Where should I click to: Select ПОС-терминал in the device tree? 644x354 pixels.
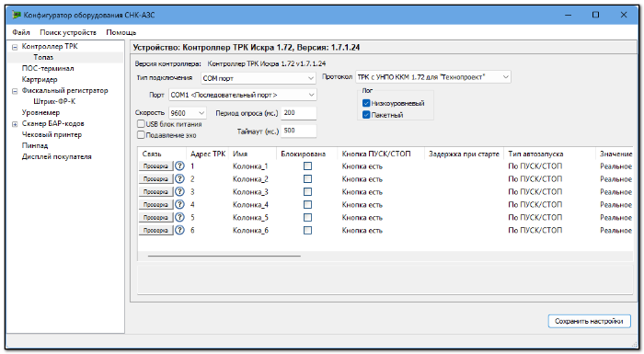click(48, 68)
